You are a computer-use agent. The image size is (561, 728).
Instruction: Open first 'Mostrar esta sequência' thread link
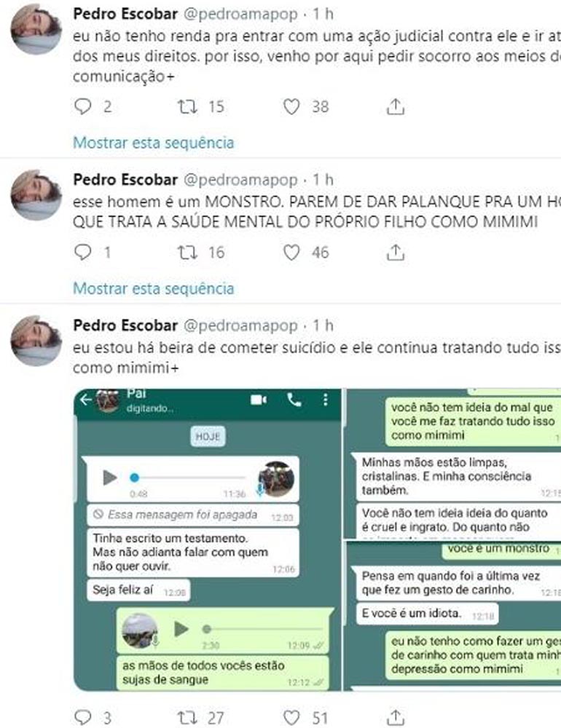(x=154, y=143)
